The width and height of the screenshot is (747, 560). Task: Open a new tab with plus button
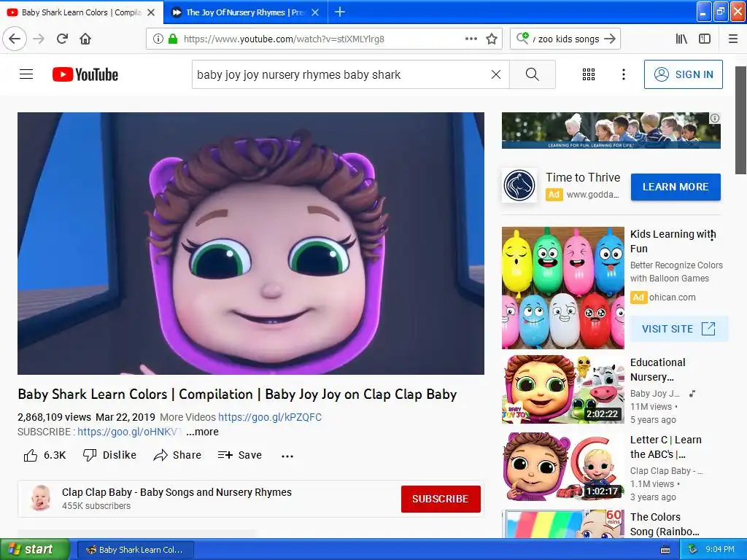340,12
